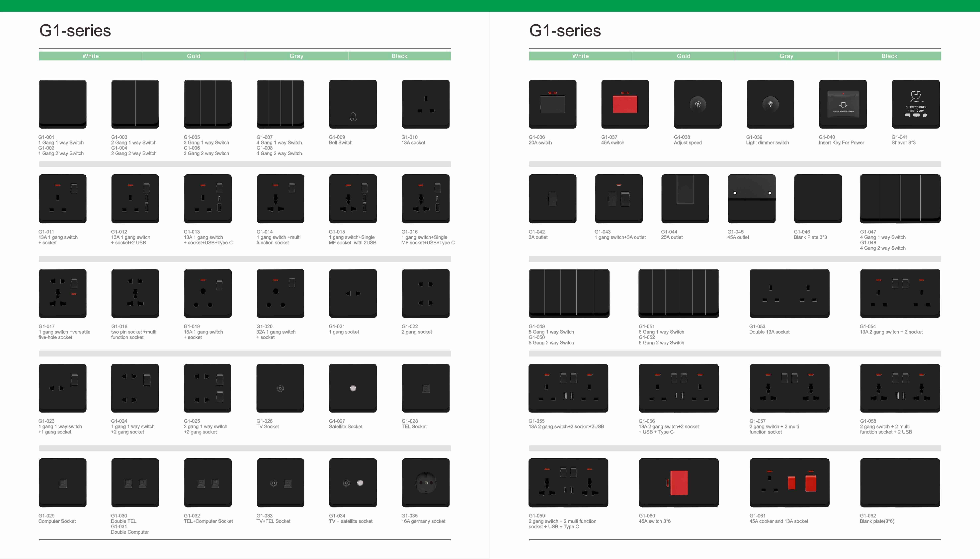Click the "G1-055" product code
This screenshot has width=980, height=559.
[536, 421]
